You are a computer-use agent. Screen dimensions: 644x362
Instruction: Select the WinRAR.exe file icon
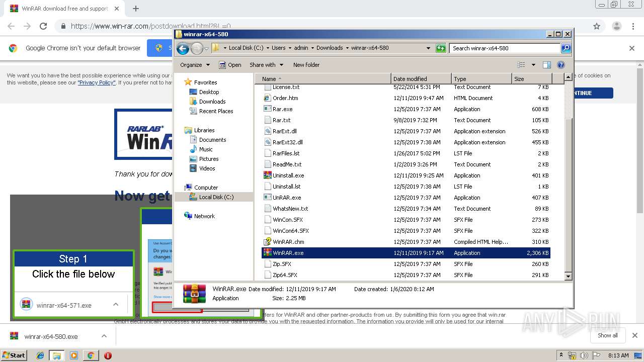(268, 253)
